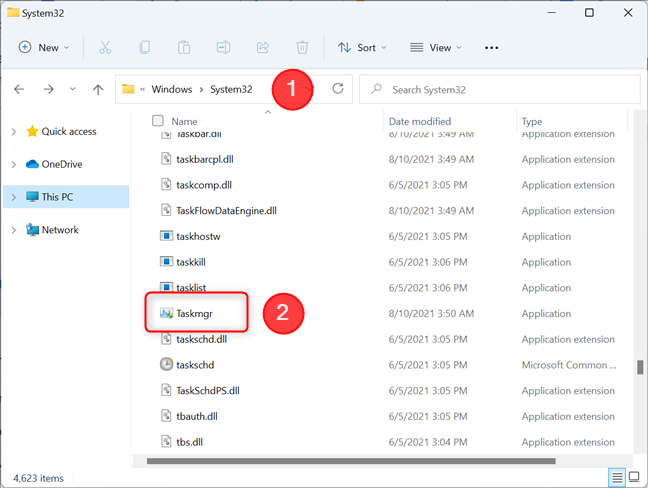Click the System32 breadcrumb in address bar
Viewport: 648px width, 488px height.
click(231, 89)
